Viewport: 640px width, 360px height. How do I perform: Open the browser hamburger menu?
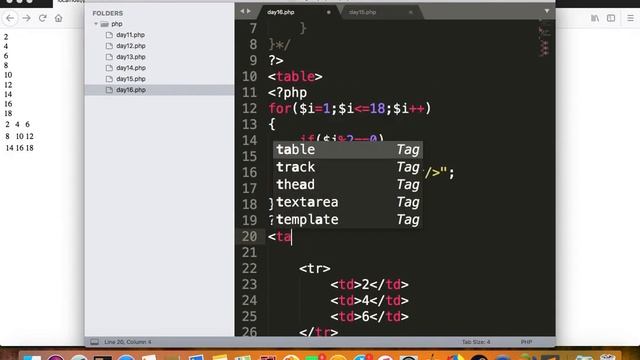630,18
